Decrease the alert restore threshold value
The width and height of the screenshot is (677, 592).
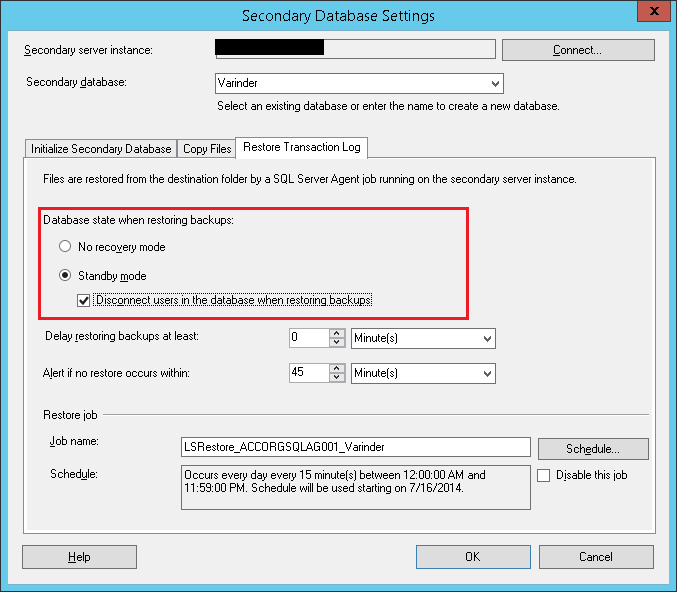pyautogui.click(x=337, y=378)
